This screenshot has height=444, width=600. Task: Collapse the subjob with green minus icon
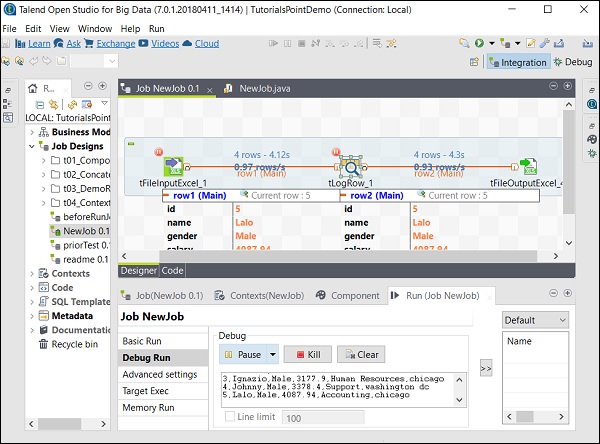tap(131, 144)
